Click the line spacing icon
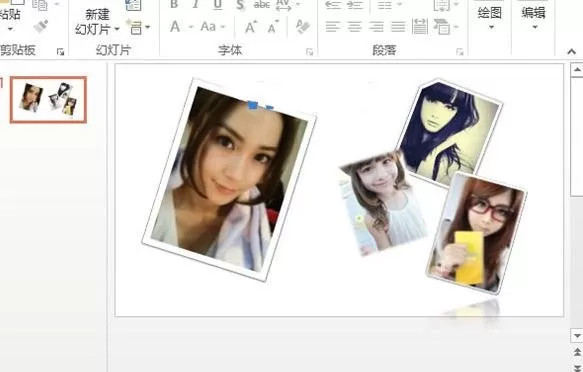Screen dimensions: 583x372 (384, 4)
